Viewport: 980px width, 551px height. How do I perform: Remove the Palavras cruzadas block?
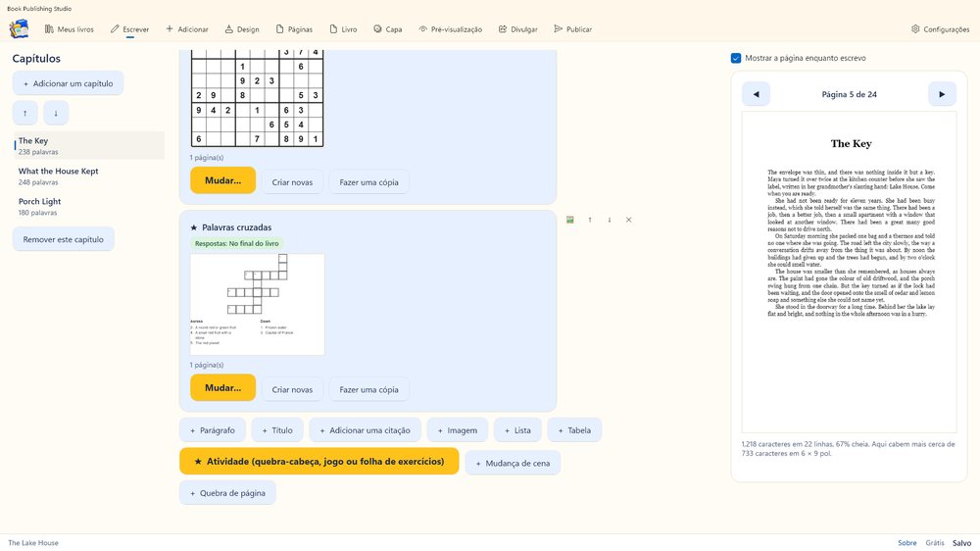tap(629, 220)
